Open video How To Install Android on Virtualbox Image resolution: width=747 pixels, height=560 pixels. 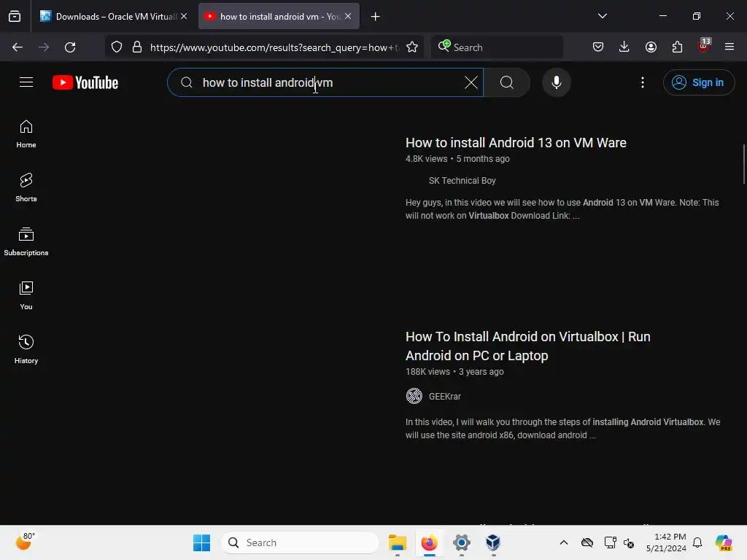coord(528,346)
